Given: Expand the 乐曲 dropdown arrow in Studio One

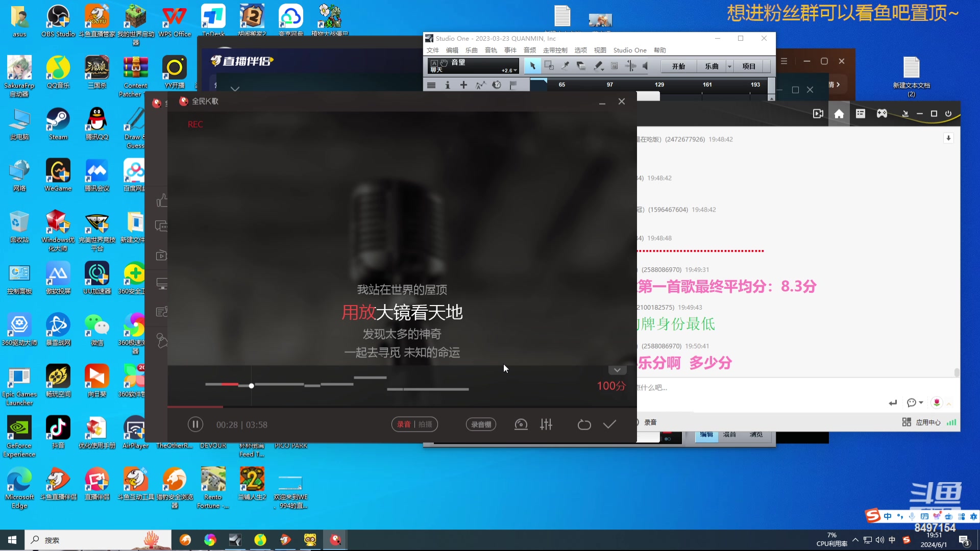Looking at the screenshot, I should [729, 66].
